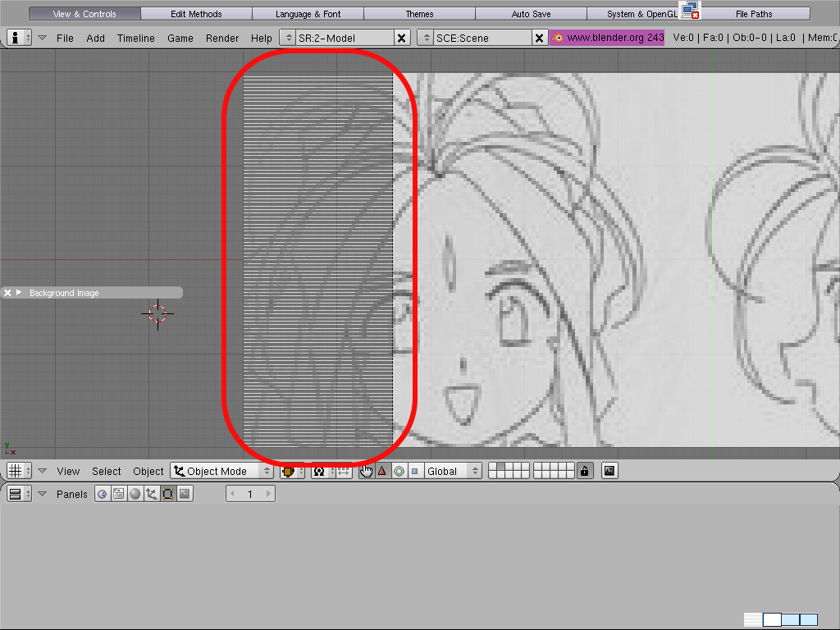The height and width of the screenshot is (630, 840).
Task: Open the rotation/scaling pivot selector
Action: [323, 471]
